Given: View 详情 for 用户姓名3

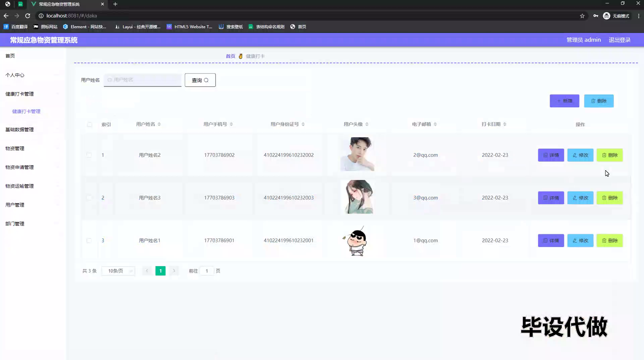Looking at the screenshot, I should [x=551, y=198].
